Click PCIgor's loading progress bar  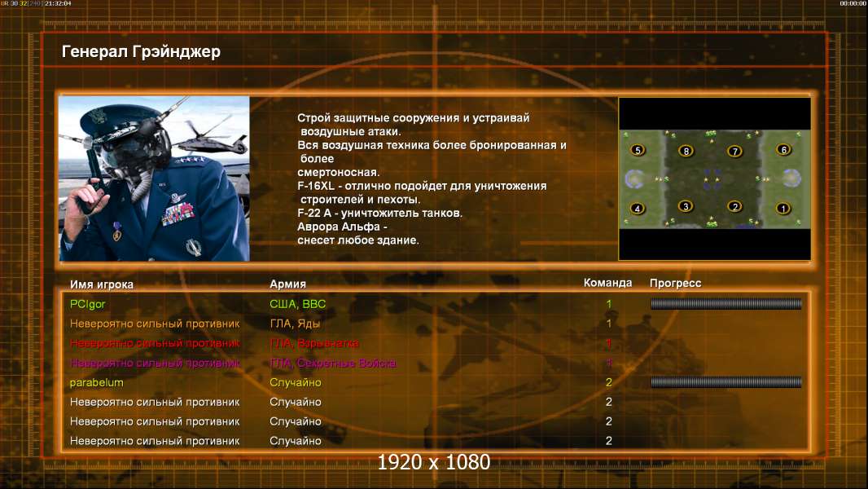(x=726, y=303)
